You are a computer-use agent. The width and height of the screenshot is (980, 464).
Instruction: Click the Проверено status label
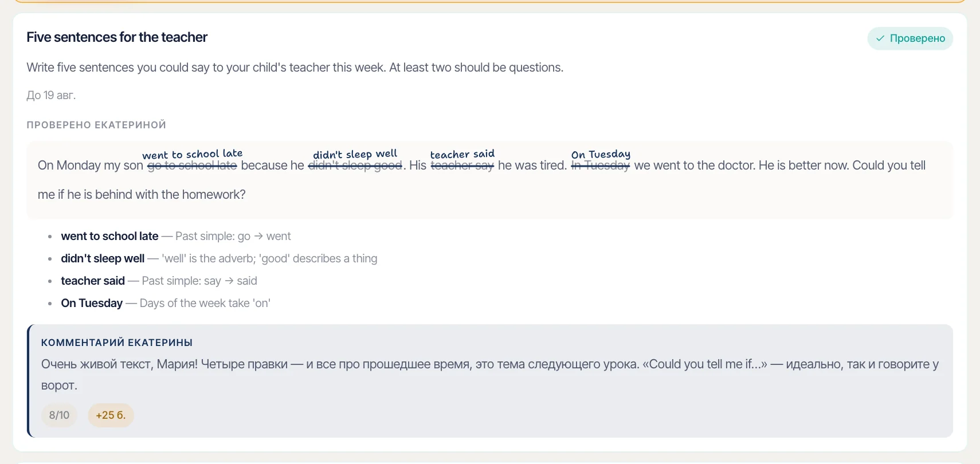[x=910, y=38]
